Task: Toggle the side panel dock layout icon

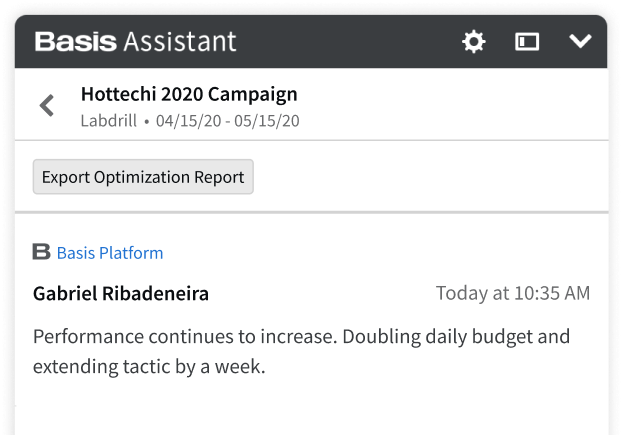Action: click(x=527, y=42)
